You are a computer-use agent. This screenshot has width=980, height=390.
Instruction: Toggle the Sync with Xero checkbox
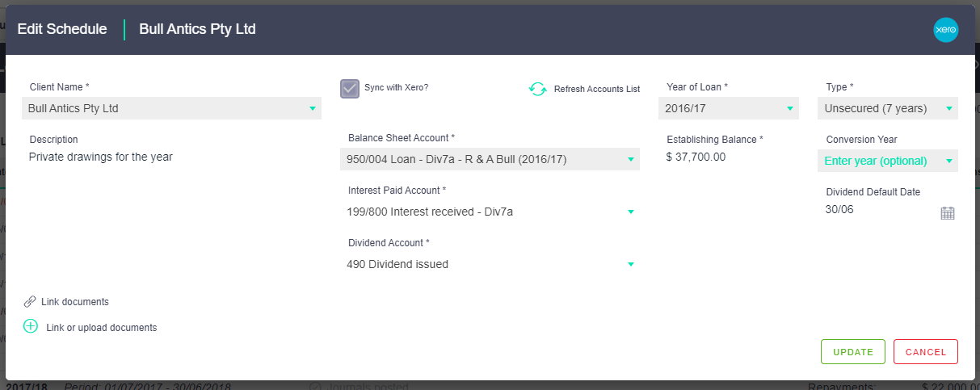[349, 89]
